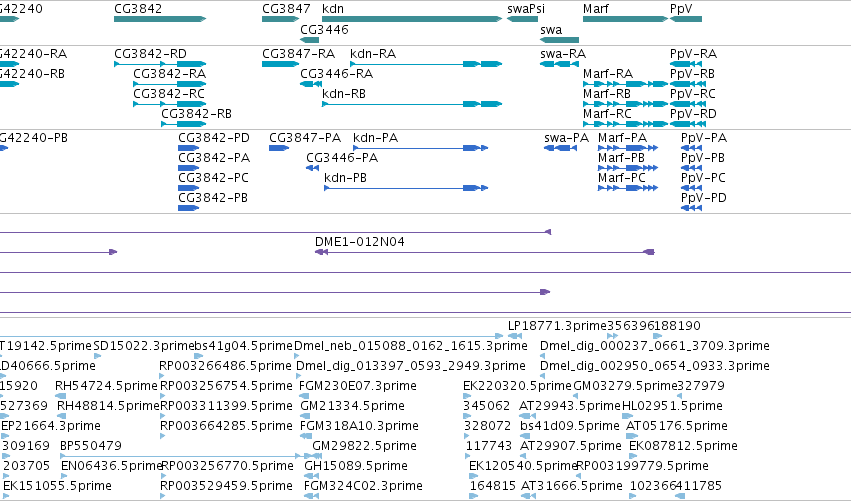Click the Marf-PC protein label
This screenshot has height=501, width=851.
pyautogui.click(x=622, y=178)
